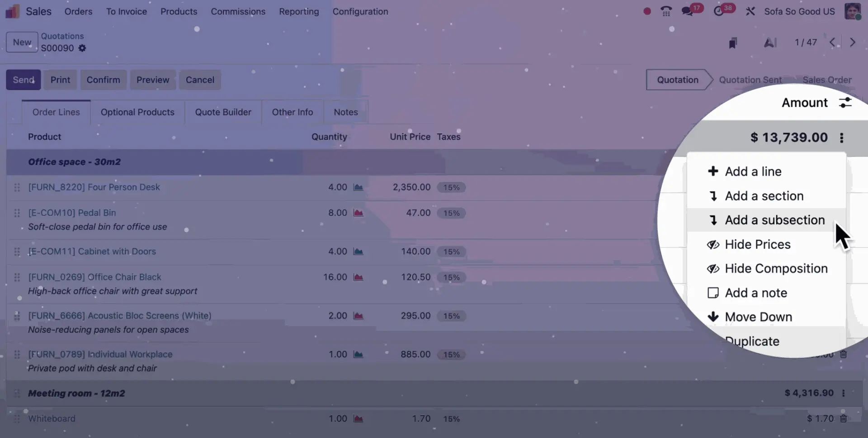Switch to the Order Lines tab

(56, 112)
